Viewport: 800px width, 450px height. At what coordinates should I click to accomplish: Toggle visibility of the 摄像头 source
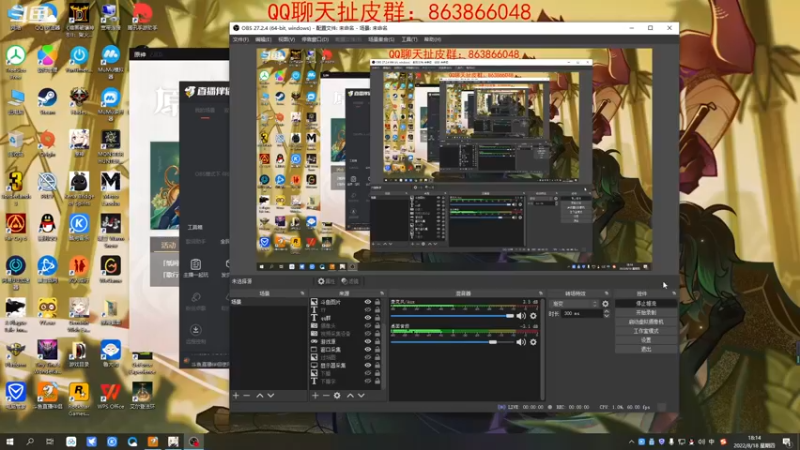(367, 326)
